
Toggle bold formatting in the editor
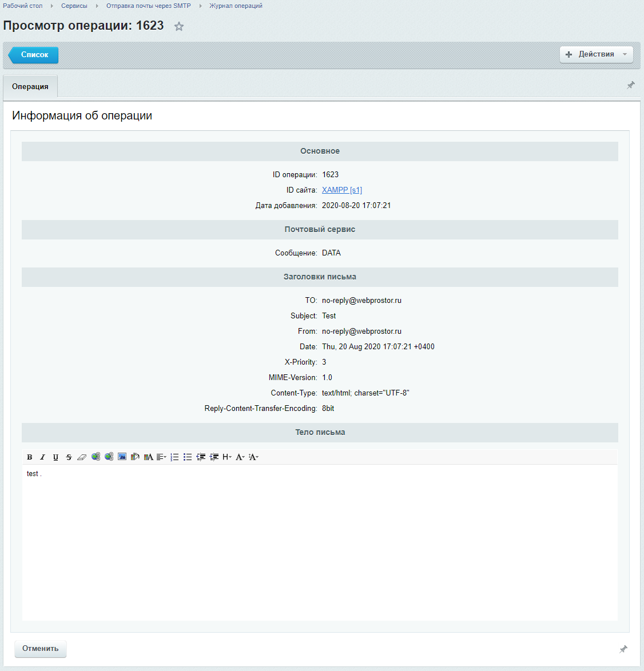pos(30,457)
